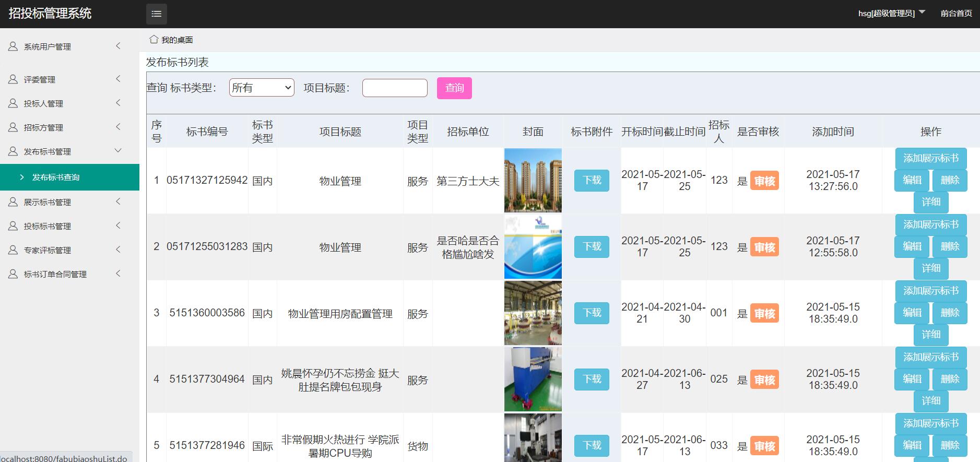This screenshot has width=980, height=462.
Task: Open the hsg[超级管理员] user dropdown
Action: (x=891, y=13)
